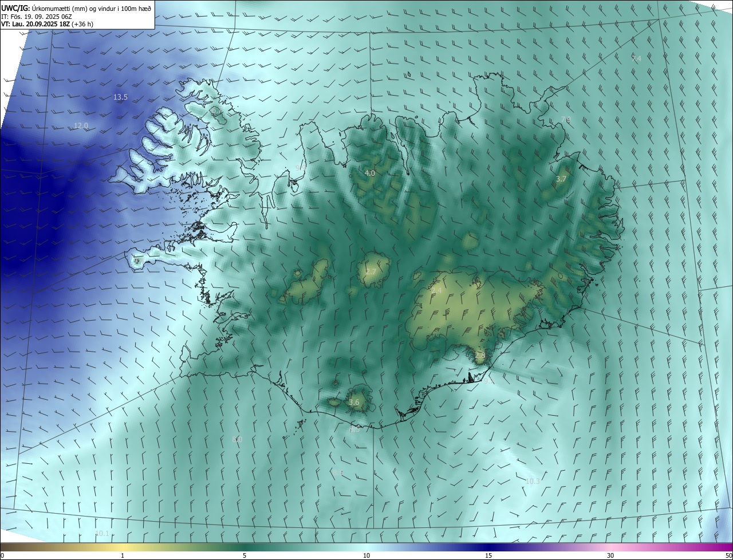This screenshot has height=560, width=733.
Task: Click the 5 tick on the color scale
Action: (245, 556)
